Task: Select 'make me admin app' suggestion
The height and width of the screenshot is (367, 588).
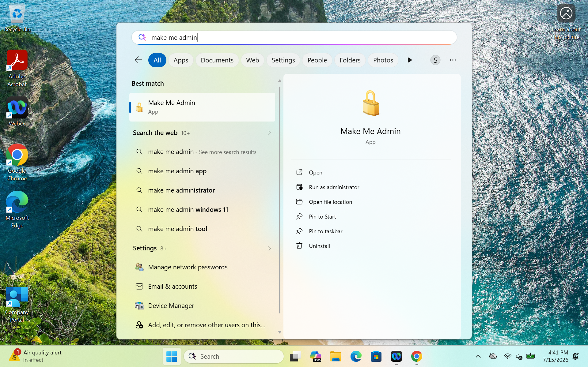Action: (202, 171)
